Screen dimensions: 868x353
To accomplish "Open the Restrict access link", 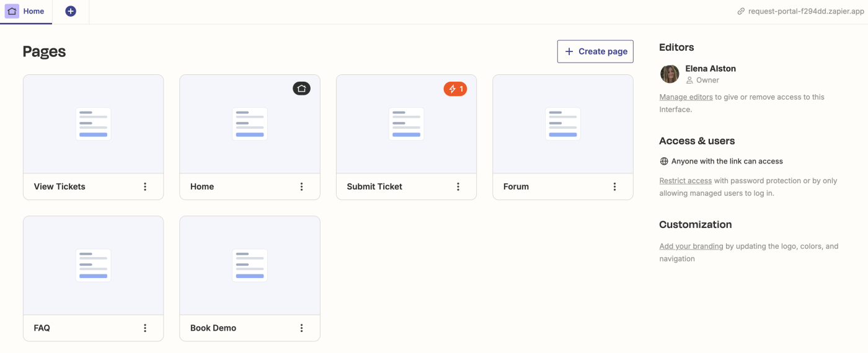I will point(685,181).
